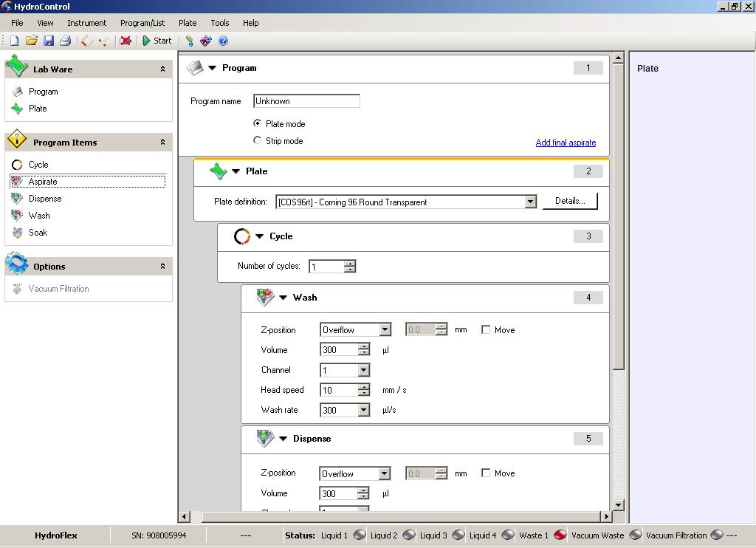Image resolution: width=756 pixels, height=548 pixels.
Task: Click the yellow Program Items header icon
Action: pos(17,140)
